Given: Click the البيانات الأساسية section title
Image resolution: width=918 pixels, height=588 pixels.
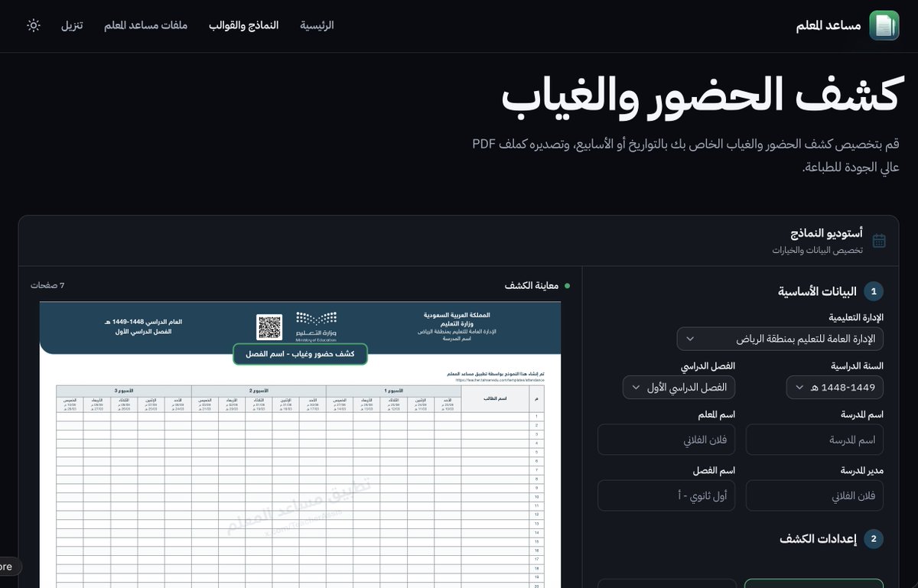Looking at the screenshot, I should [x=818, y=291].
